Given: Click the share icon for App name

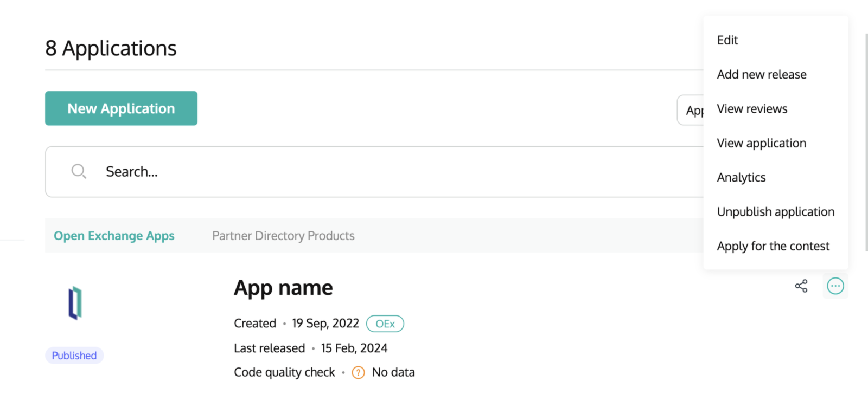Looking at the screenshot, I should click(801, 286).
